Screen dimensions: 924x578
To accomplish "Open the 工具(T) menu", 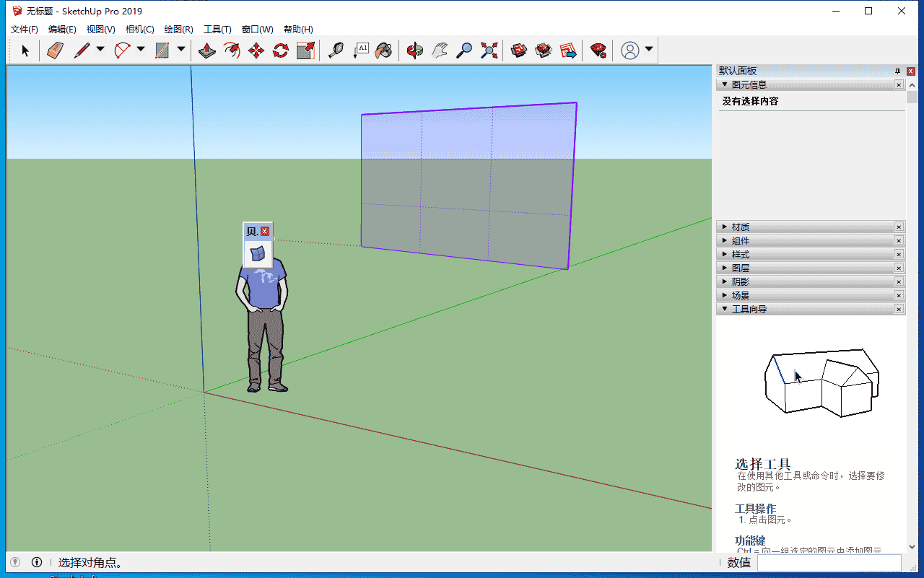I will pyautogui.click(x=217, y=30).
